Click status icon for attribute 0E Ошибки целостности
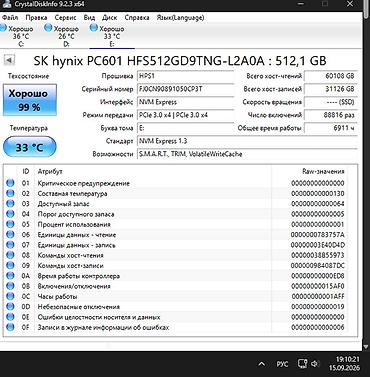This screenshot has width=370, height=377. pyautogui.click(x=10, y=317)
